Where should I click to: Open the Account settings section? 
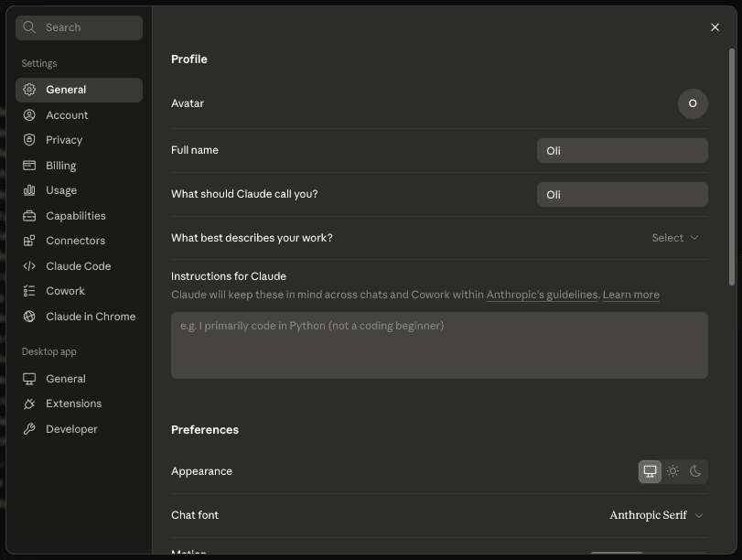pyautogui.click(x=79, y=115)
